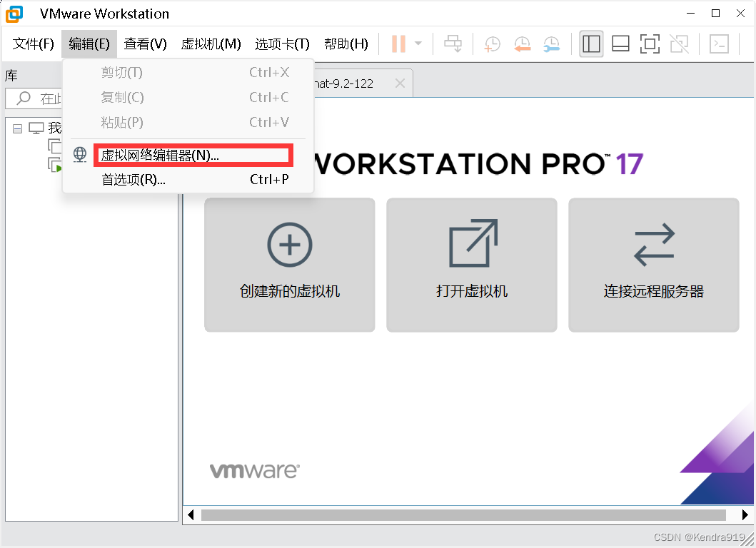Image resolution: width=756 pixels, height=548 pixels.
Task: Click the computer icon in library tree
Action: (x=36, y=128)
